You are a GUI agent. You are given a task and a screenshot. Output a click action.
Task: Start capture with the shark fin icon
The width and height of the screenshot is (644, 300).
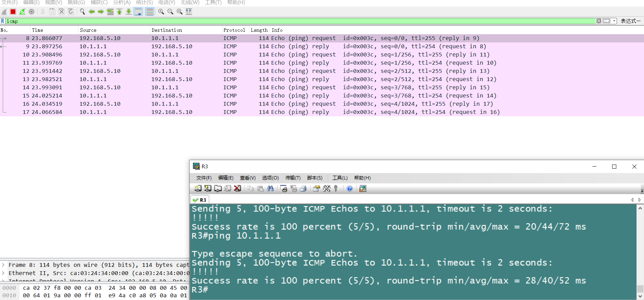(x=4, y=12)
